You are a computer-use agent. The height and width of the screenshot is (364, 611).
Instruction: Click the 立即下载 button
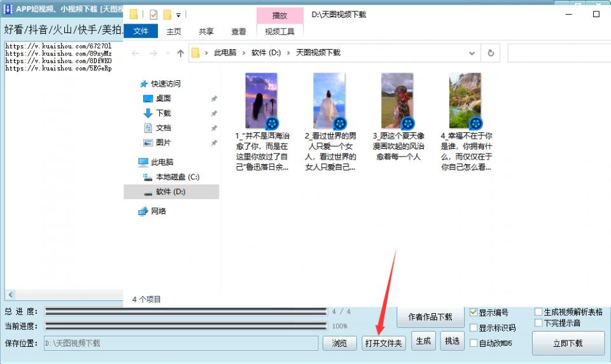pos(568,344)
